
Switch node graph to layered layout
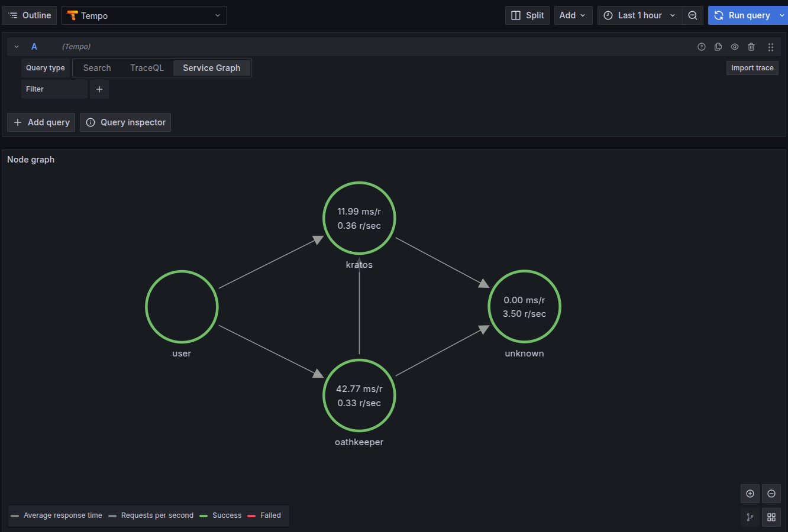click(750, 517)
